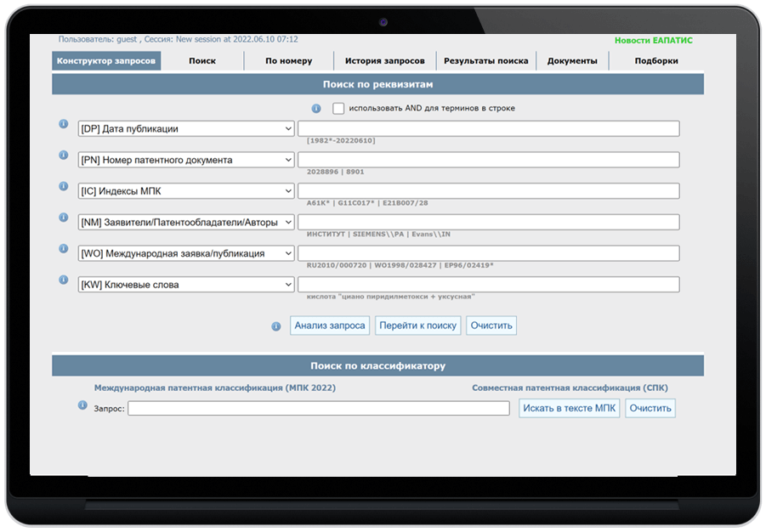Open the Результаты поиска tab
Viewport: 766px width, 532px height.
(x=485, y=61)
